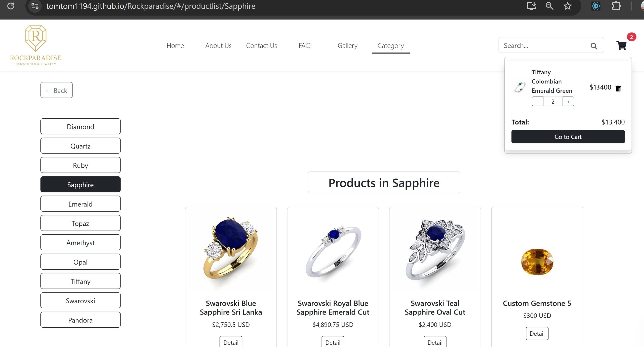The width and height of the screenshot is (644, 347).
Task: Go to the Contact Us page
Action: click(x=261, y=45)
